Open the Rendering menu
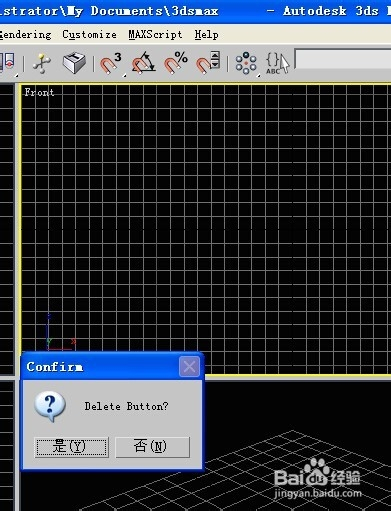391x511 pixels. pyautogui.click(x=26, y=35)
